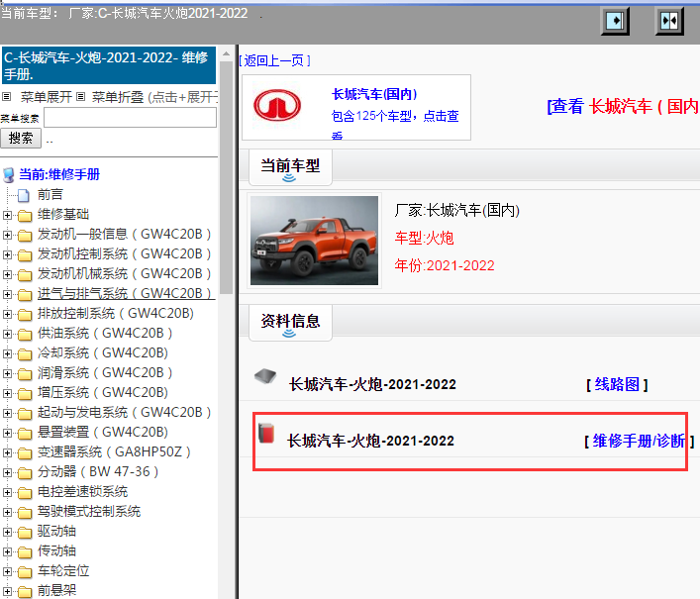Click the C-长城汽车-火炮-2021-2022-维修手册 title banner
The image size is (700, 599).
pos(109,65)
